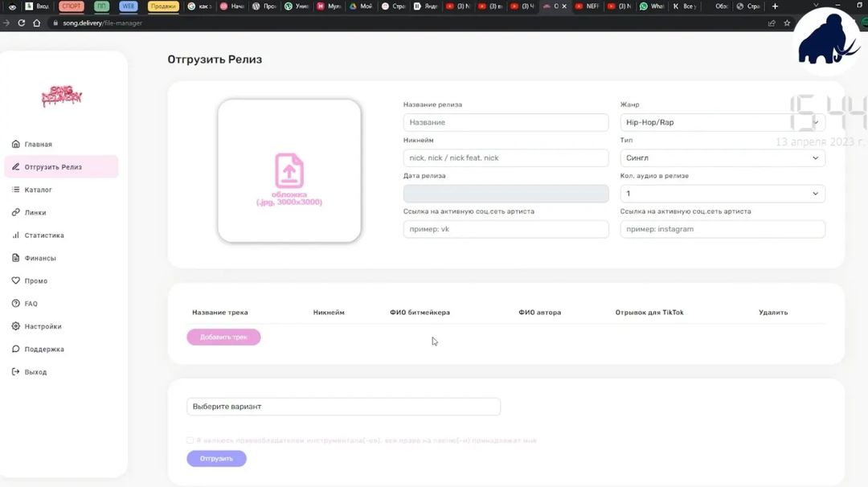Click the ФИО битмейкера column header

tap(420, 313)
